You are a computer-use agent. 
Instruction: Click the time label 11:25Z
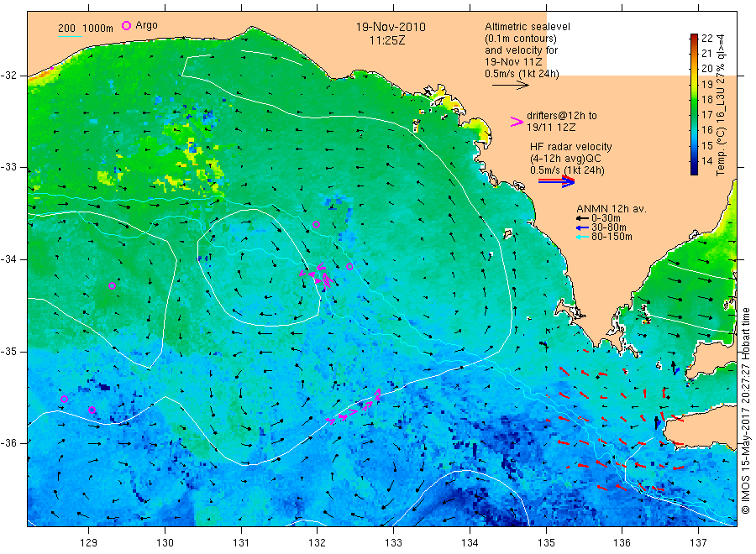(x=387, y=40)
